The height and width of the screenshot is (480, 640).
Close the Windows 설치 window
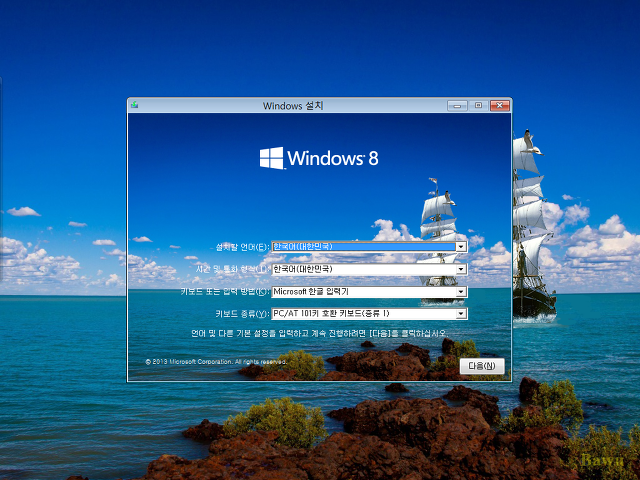[500, 106]
